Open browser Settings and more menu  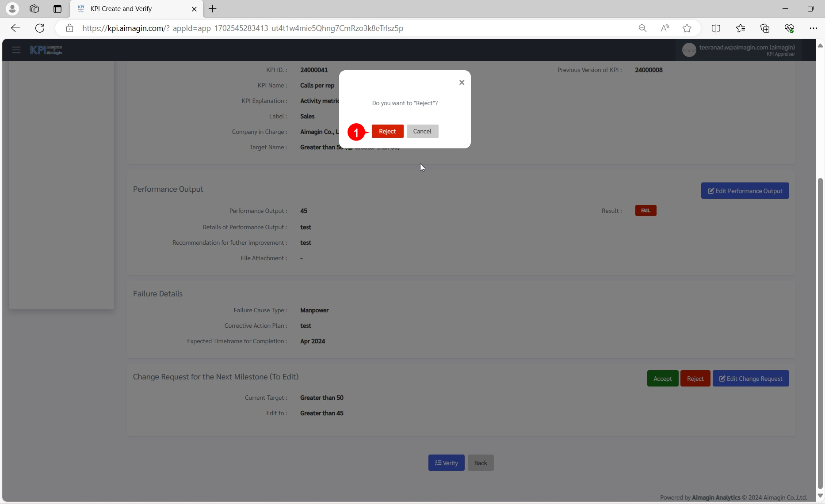(813, 28)
